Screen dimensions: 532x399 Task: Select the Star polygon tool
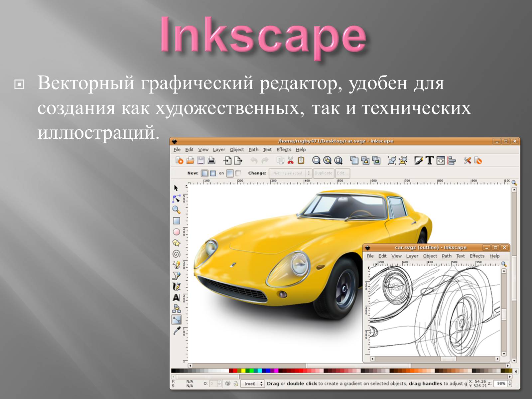(x=176, y=243)
